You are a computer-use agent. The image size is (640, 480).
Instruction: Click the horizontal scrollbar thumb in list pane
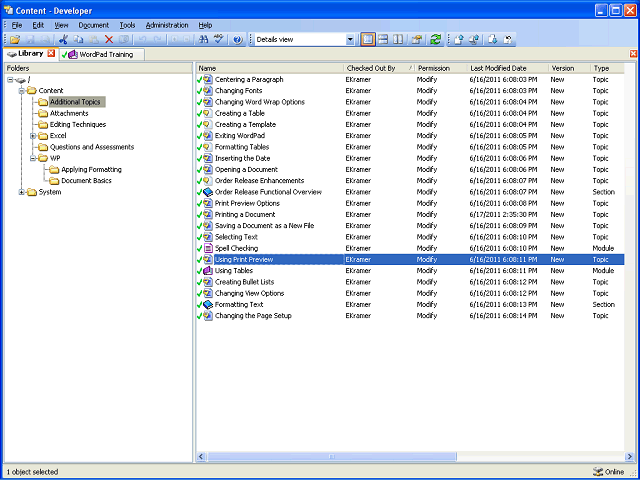click(x=331, y=456)
